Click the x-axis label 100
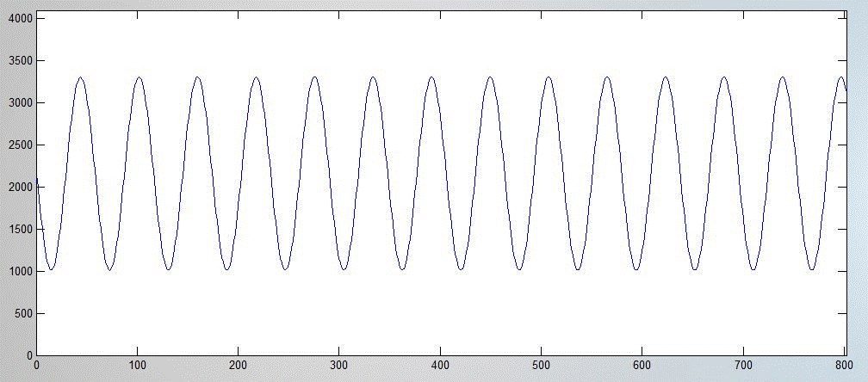 137,366
